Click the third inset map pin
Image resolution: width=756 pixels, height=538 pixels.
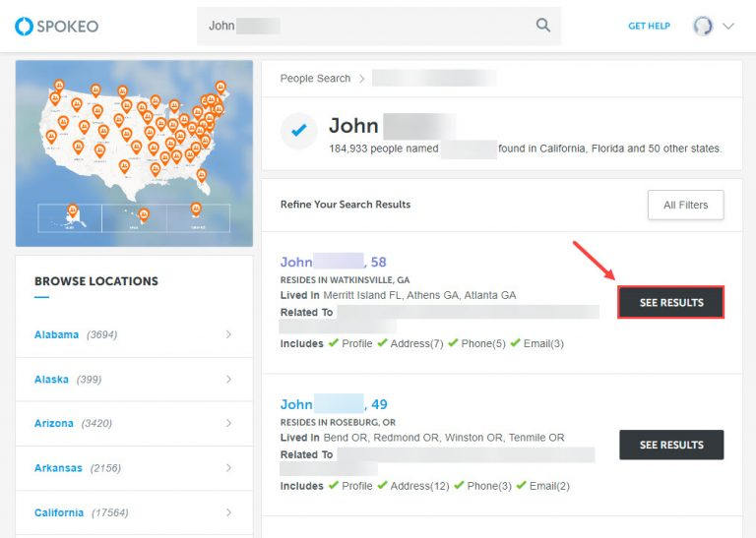click(196, 209)
